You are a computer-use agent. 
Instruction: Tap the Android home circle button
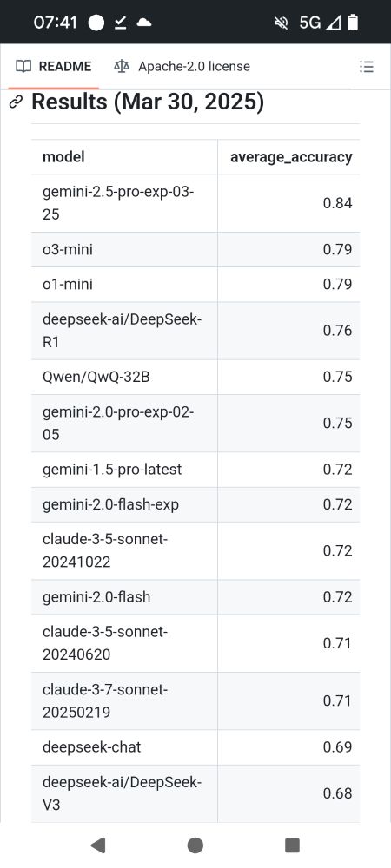pos(195,845)
